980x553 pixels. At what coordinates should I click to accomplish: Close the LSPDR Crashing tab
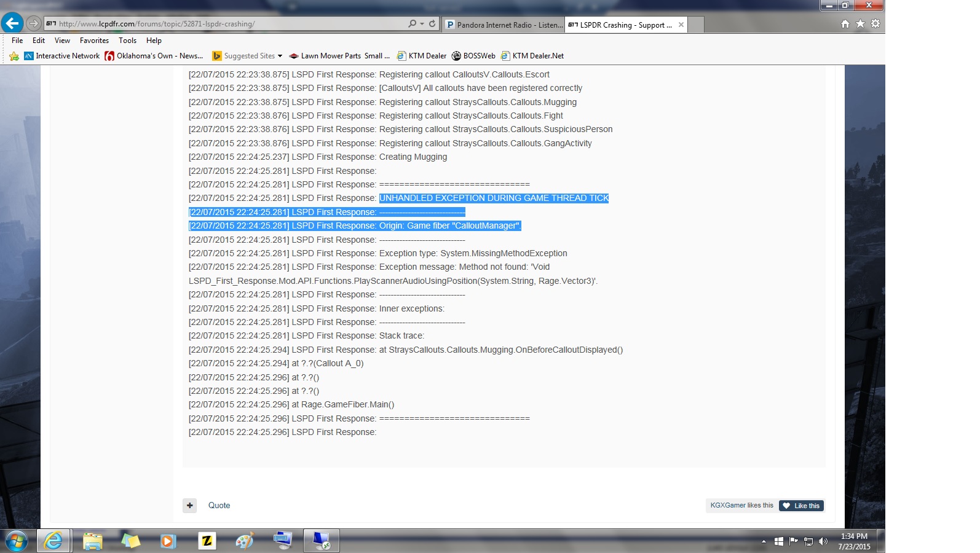click(x=681, y=25)
